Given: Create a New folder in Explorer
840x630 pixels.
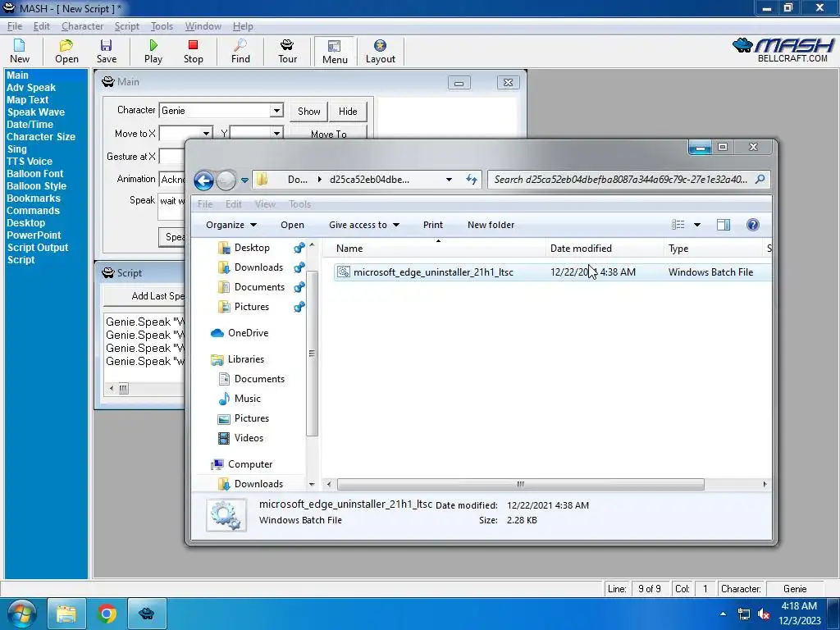Looking at the screenshot, I should tap(491, 225).
